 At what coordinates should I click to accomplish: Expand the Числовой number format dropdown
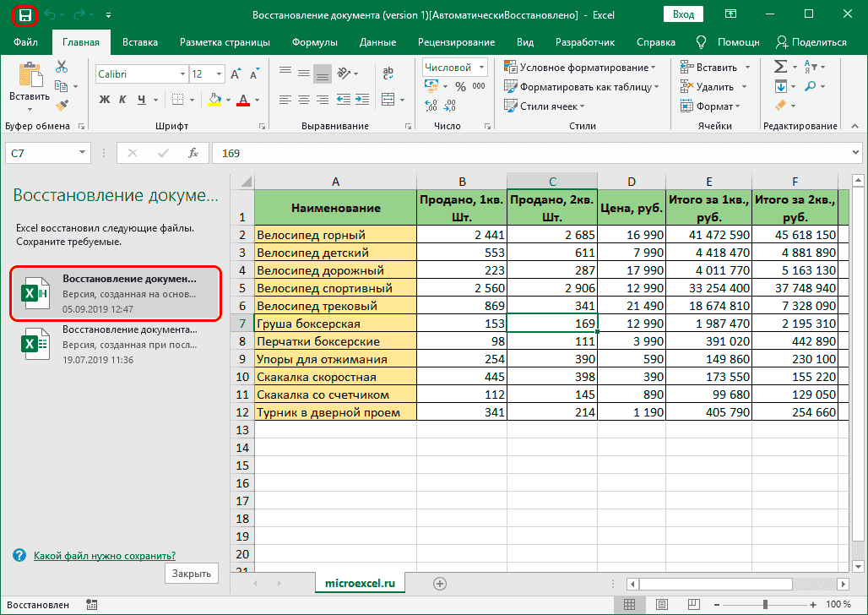tap(481, 68)
